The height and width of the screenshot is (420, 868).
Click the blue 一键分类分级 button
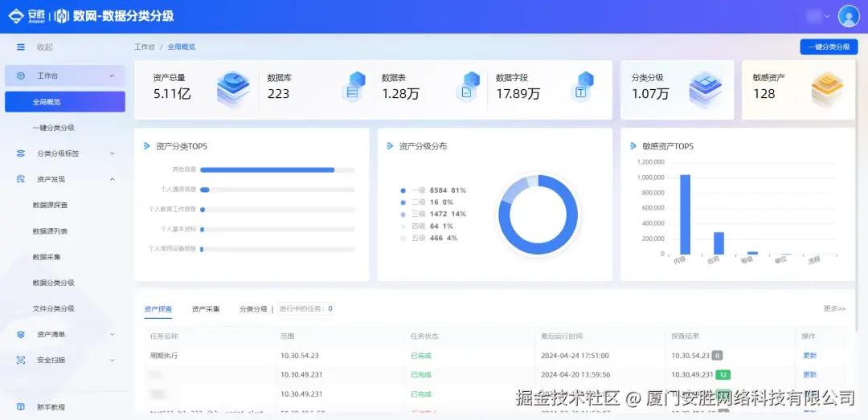[829, 47]
